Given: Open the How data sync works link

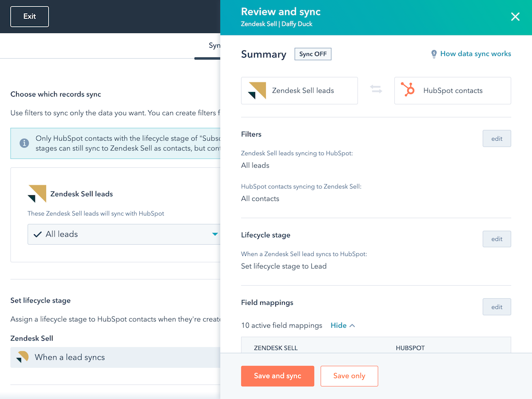Looking at the screenshot, I should coord(476,54).
